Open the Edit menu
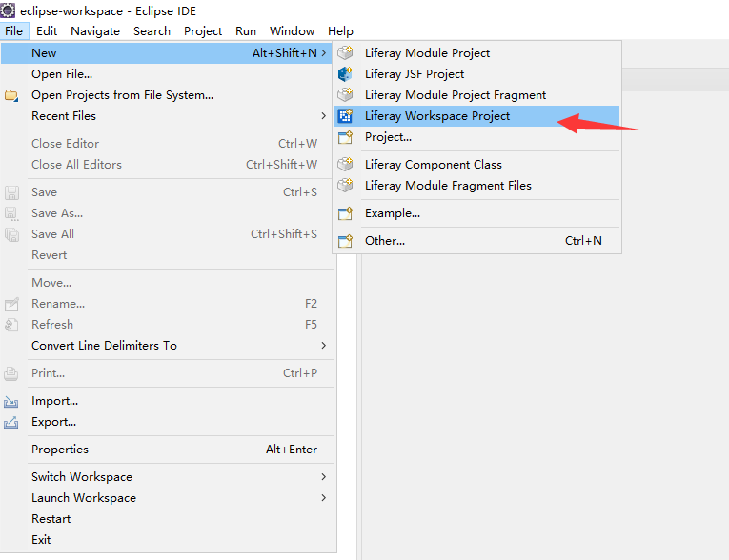The height and width of the screenshot is (560, 729). click(x=47, y=31)
